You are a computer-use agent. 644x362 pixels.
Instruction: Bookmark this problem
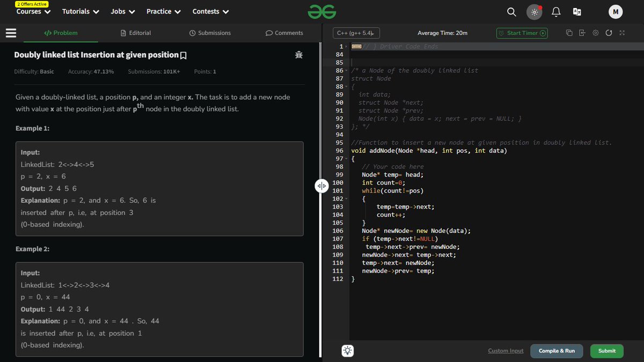184,55
